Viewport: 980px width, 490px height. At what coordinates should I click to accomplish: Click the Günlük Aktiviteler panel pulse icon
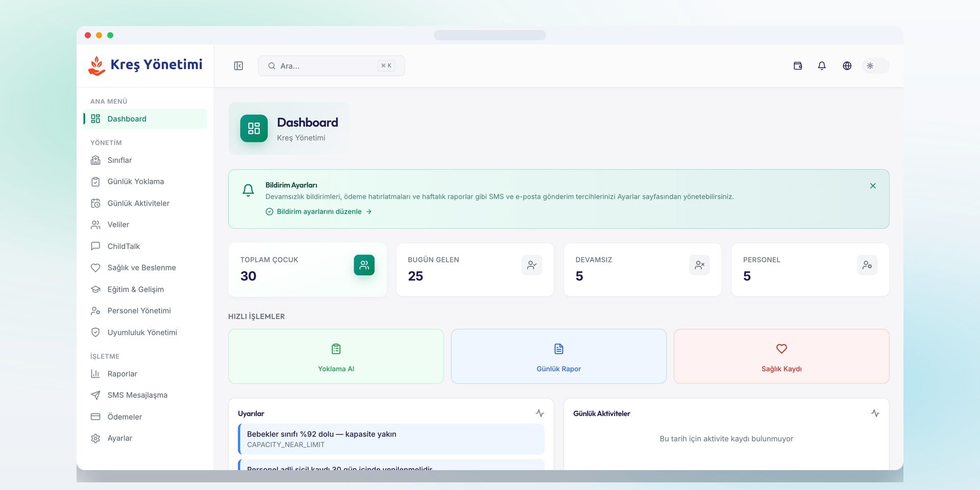tap(875, 413)
